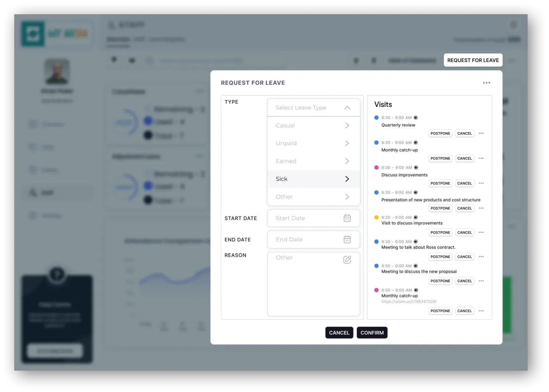Click the pink dot beside Discuss improvements time
Image resolution: width=549 pixels, height=392 pixels.
point(376,168)
